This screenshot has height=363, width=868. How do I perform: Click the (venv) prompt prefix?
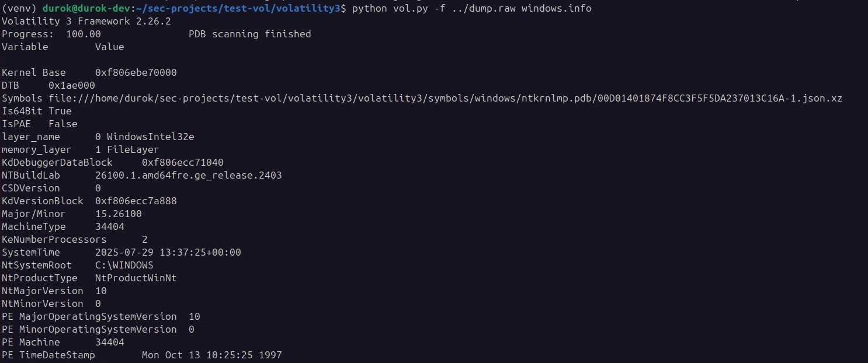(19, 8)
